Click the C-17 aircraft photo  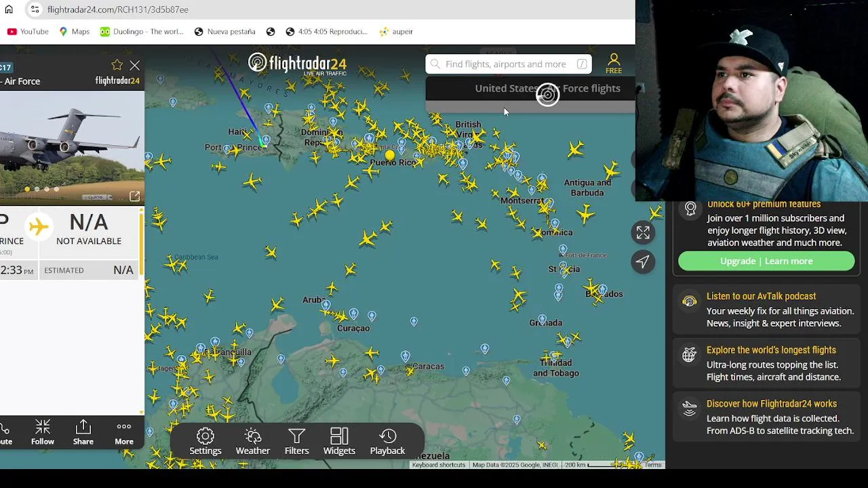click(72, 147)
